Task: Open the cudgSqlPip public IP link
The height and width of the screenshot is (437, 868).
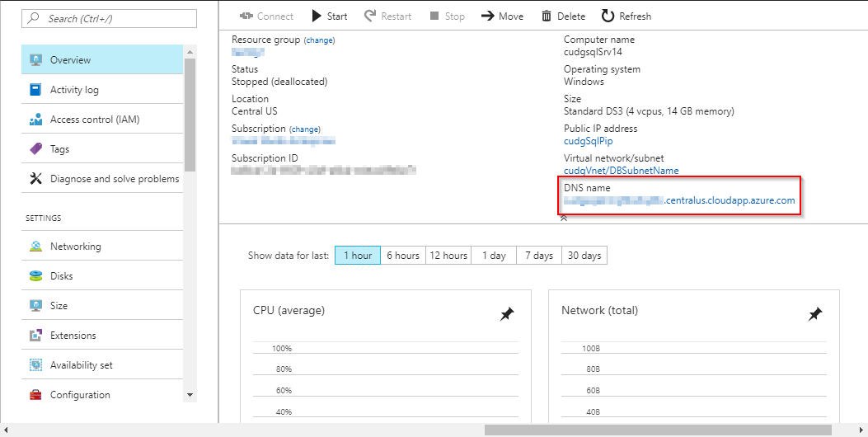Action: point(588,141)
